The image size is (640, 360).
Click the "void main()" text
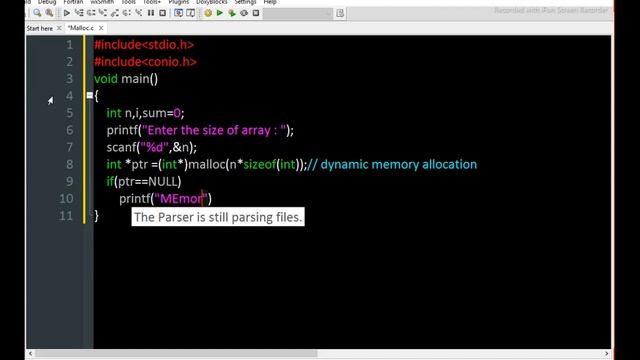click(x=126, y=79)
